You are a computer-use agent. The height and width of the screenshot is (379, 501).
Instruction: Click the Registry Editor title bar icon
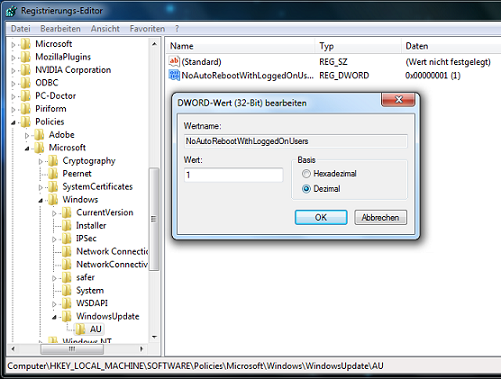pyautogui.click(x=11, y=11)
